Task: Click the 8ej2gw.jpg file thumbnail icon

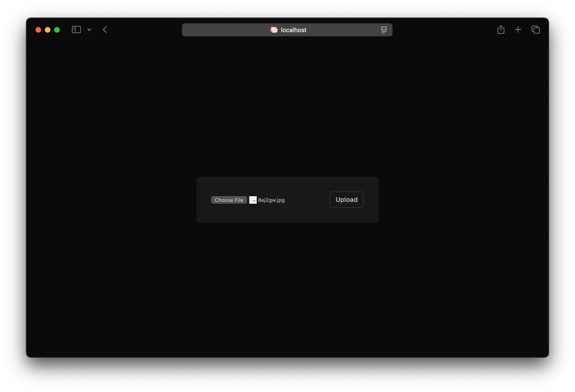Action: tap(252, 200)
